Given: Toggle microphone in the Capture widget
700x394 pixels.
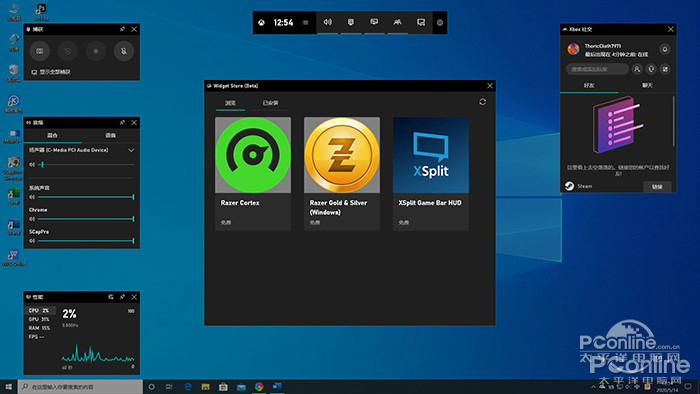Looking at the screenshot, I should click(x=124, y=51).
